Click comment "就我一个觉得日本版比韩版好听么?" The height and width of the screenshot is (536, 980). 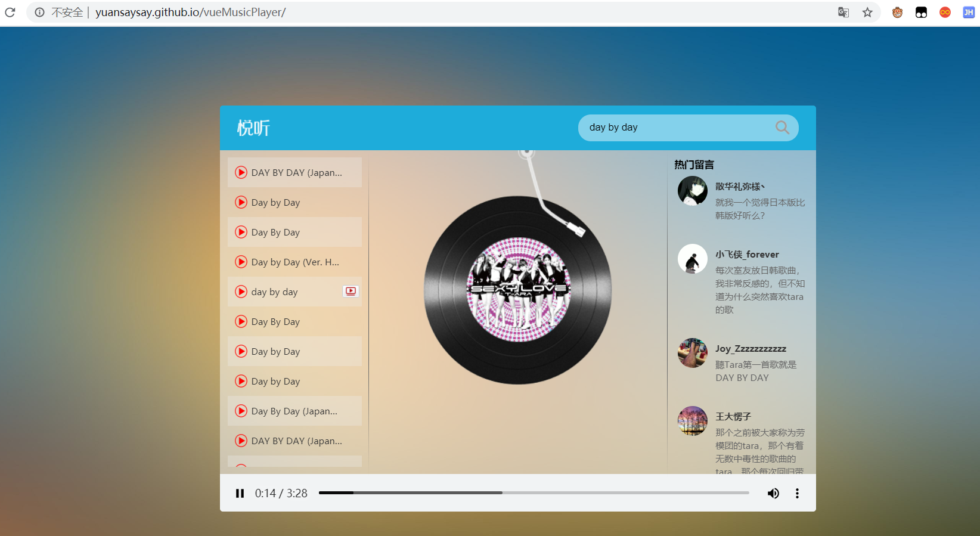point(760,209)
